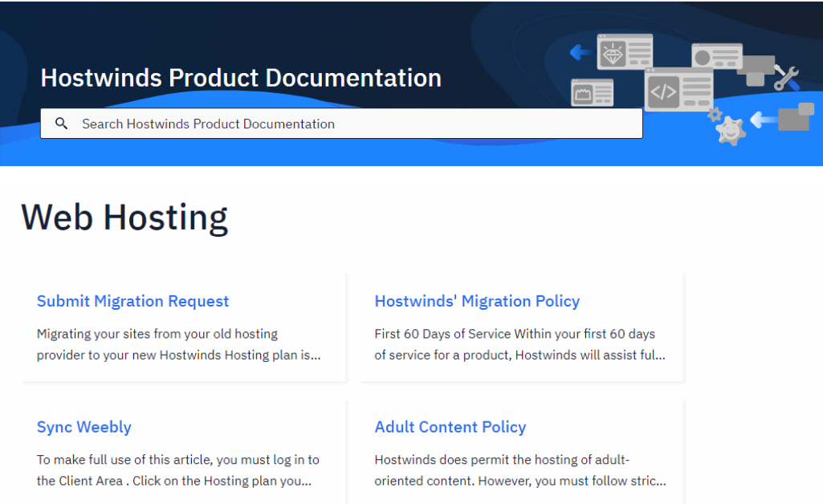
Task: Click the Web Hosting heading
Action: (124, 217)
